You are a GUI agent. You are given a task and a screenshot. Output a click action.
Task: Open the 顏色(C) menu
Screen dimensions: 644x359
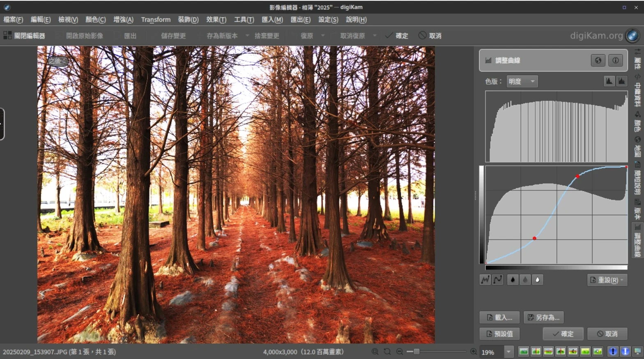point(95,19)
